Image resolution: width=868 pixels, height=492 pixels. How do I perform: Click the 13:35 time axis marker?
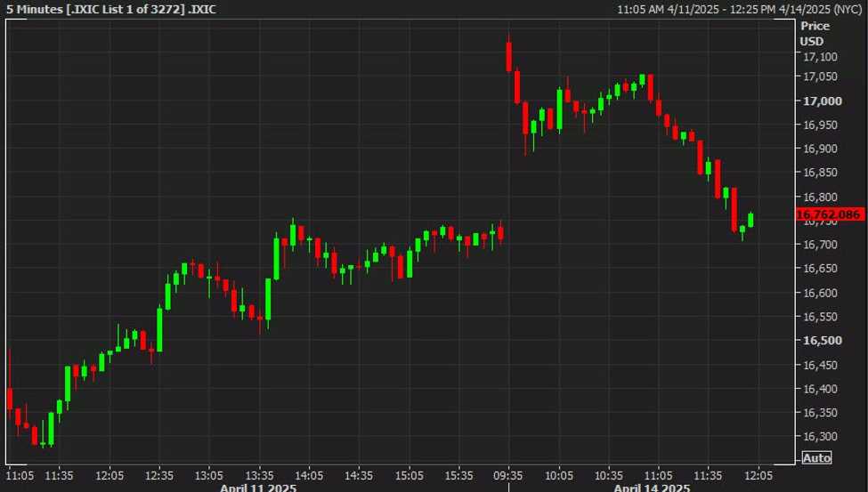(259, 474)
